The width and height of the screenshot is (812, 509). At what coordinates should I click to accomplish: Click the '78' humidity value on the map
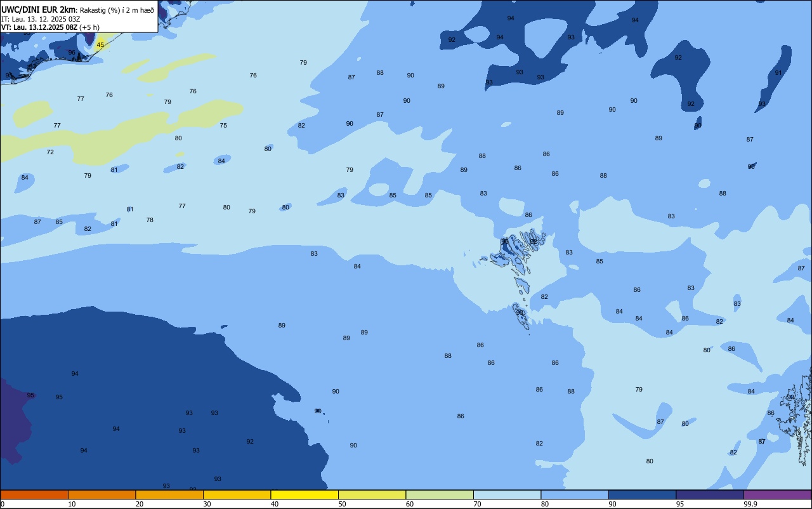150,220
